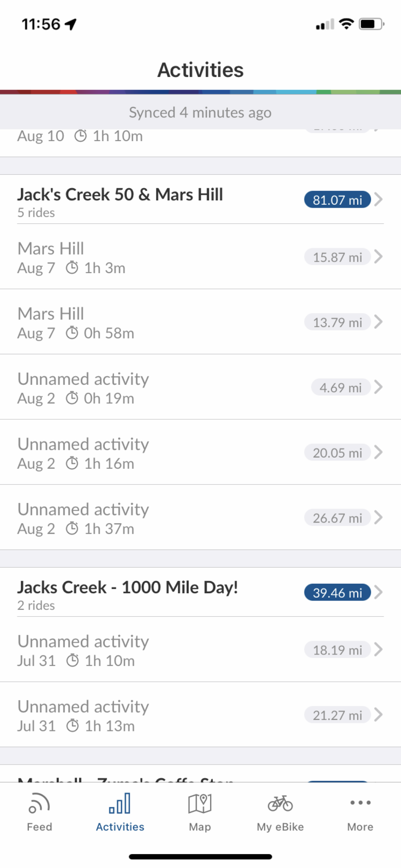Tap the 81.07 mi total distance badge
401x868 pixels.
(x=337, y=200)
